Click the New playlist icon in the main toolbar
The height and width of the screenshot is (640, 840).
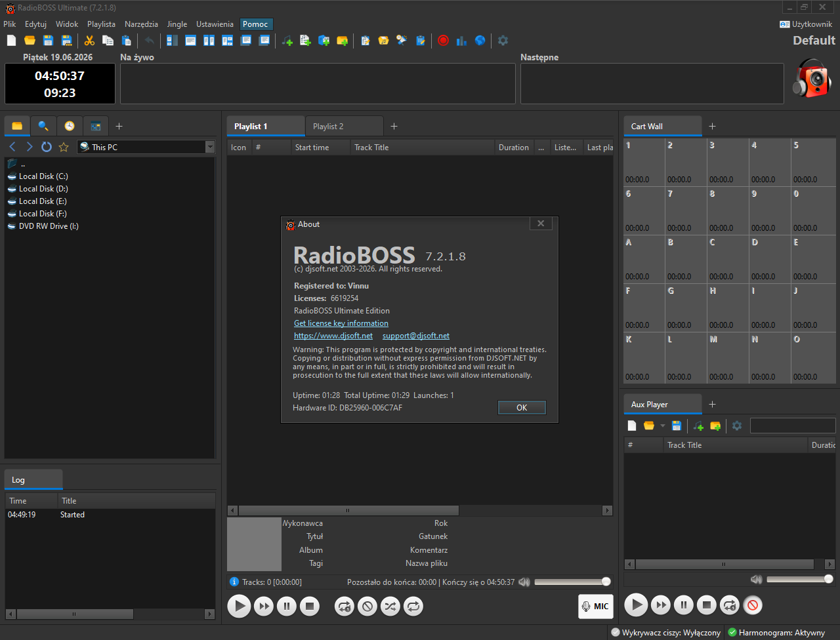click(11, 41)
